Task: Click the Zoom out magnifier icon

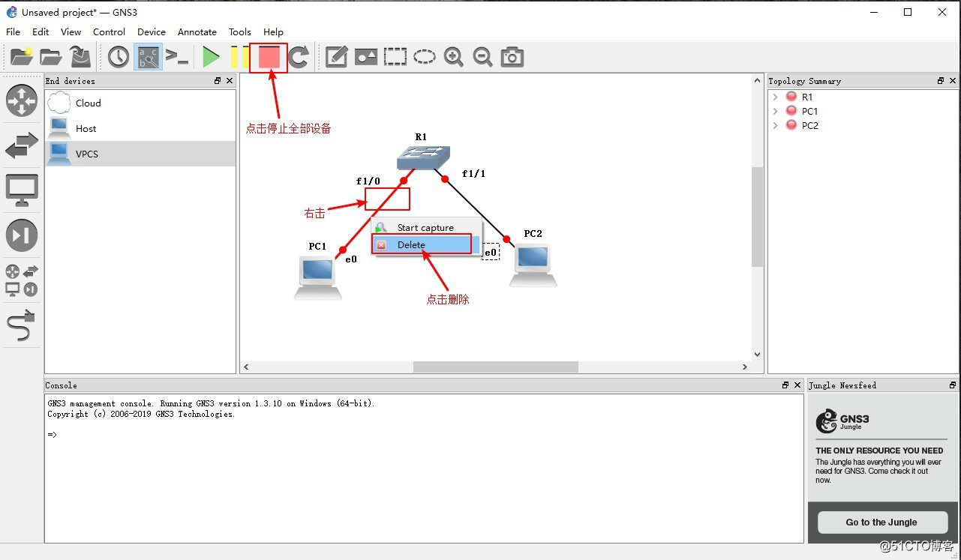Action: 482,57
